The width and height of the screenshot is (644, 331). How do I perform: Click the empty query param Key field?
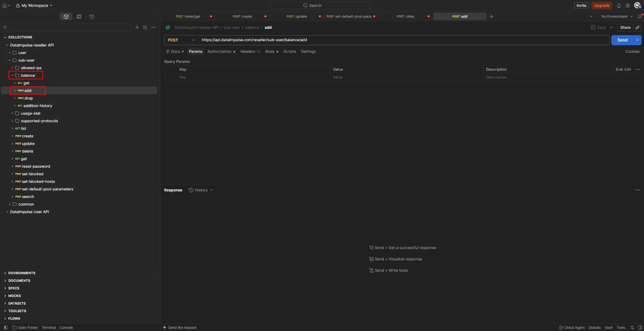254,77
